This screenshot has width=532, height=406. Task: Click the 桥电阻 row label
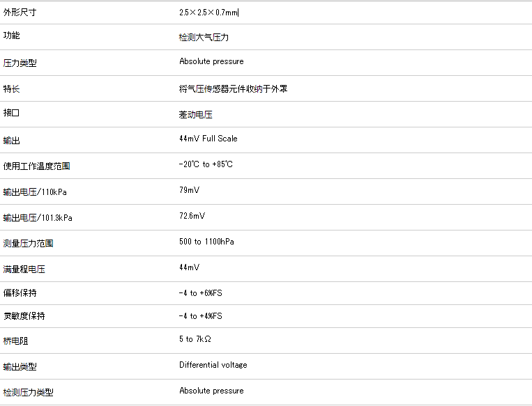point(16,341)
